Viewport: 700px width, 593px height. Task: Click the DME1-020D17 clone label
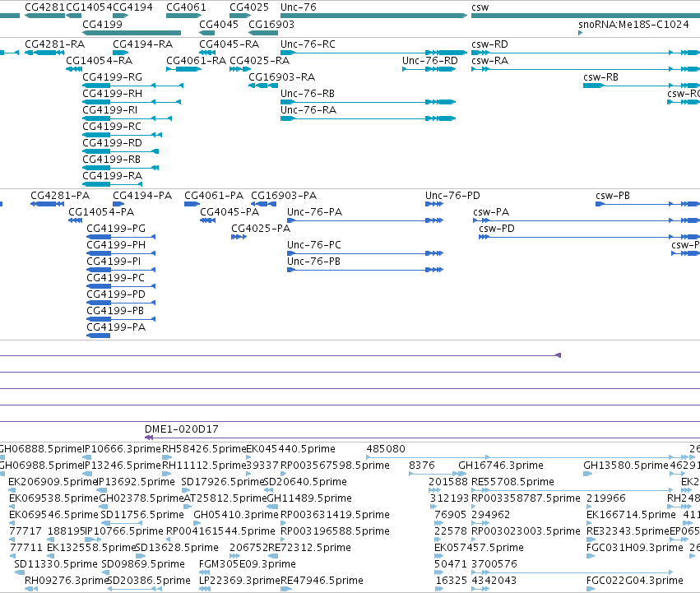pyautogui.click(x=182, y=429)
